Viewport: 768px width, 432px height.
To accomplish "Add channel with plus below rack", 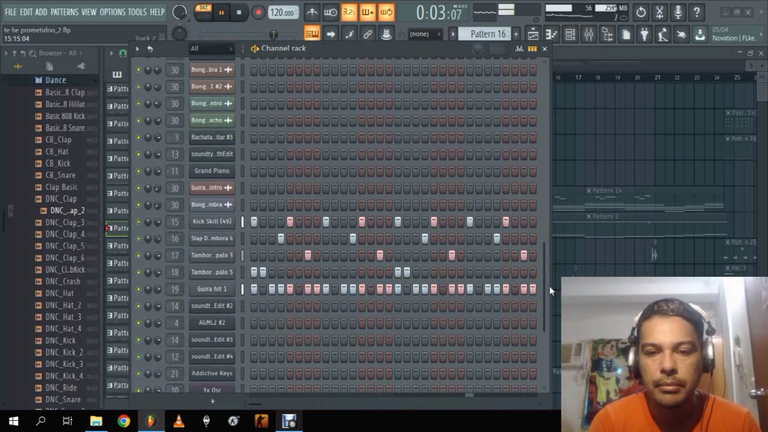I will [213, 402].
